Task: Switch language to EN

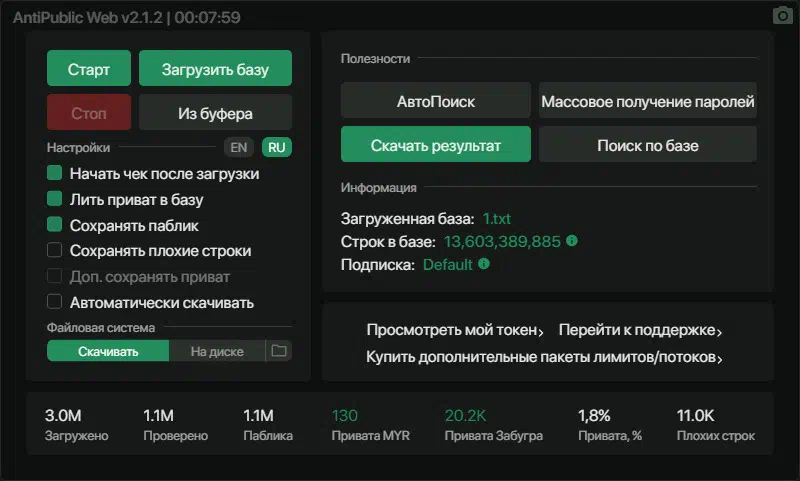Action: click(x=238, y=147)
